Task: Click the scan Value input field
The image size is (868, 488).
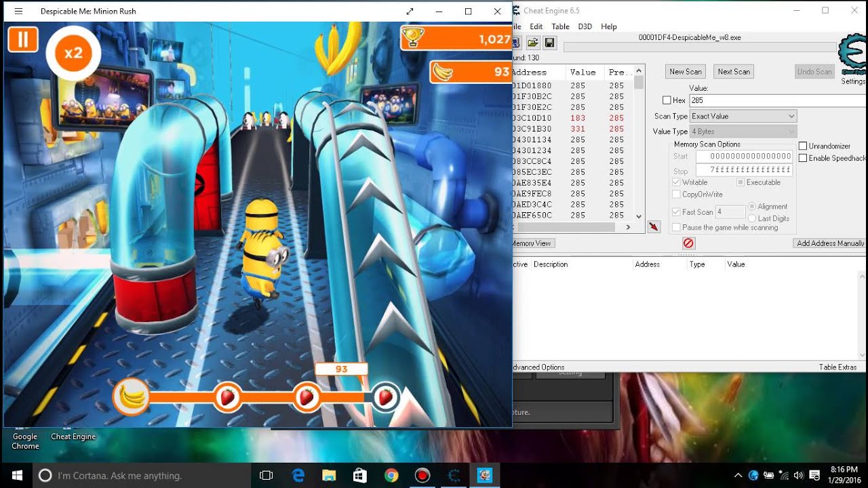Action: point(778,100)
